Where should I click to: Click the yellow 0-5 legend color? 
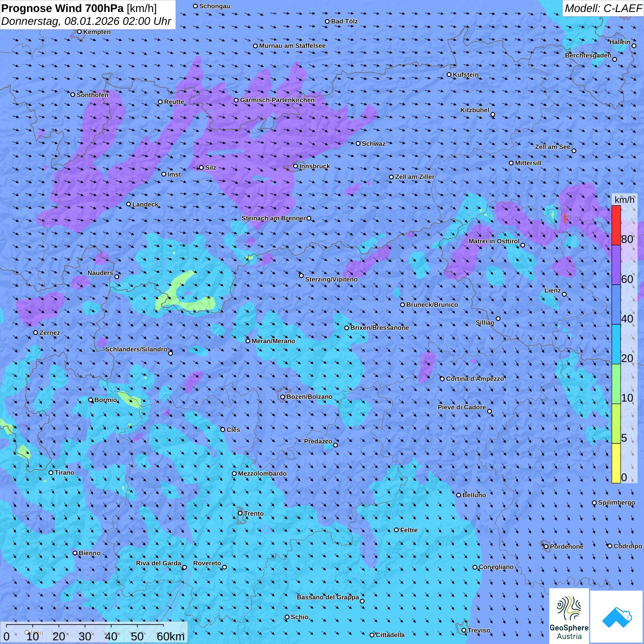click(x=616, y=463)
